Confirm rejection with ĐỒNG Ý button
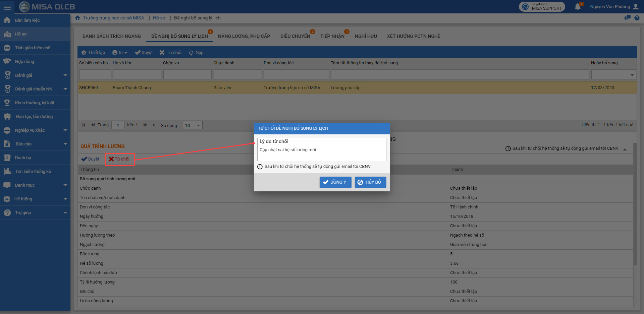Screen dimensions: 644x314 [x=335, y=182]
